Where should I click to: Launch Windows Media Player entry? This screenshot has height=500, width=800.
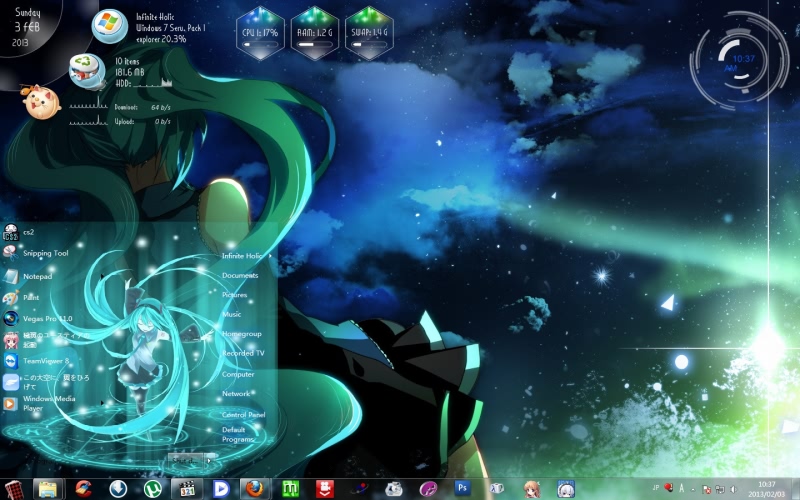[39, 403]
